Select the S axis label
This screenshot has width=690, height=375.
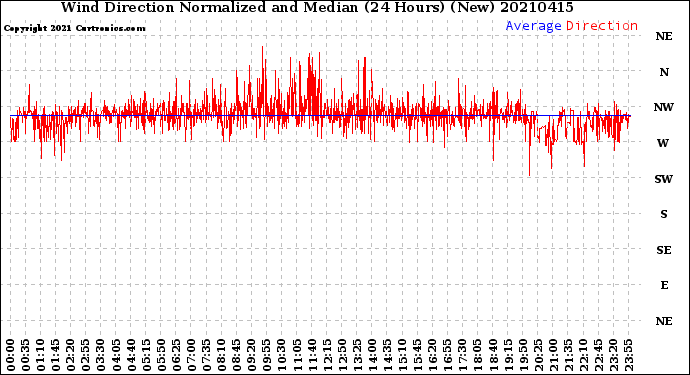[x=664, y=214]
